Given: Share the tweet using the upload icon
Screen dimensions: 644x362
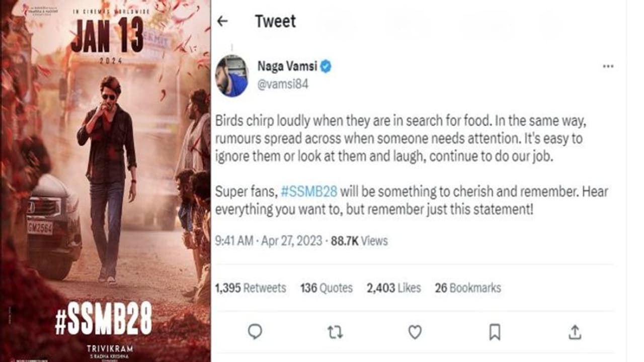Looking at the screenshot, I should point(574,331).
